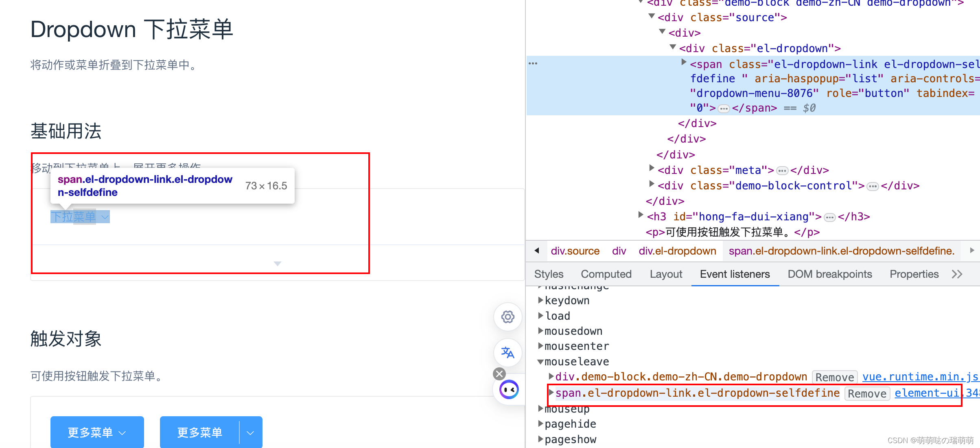This screenshot has width=980, height=448.
Task: Collapse the mouseleave event listener
Action: click(x=540, y=362)
